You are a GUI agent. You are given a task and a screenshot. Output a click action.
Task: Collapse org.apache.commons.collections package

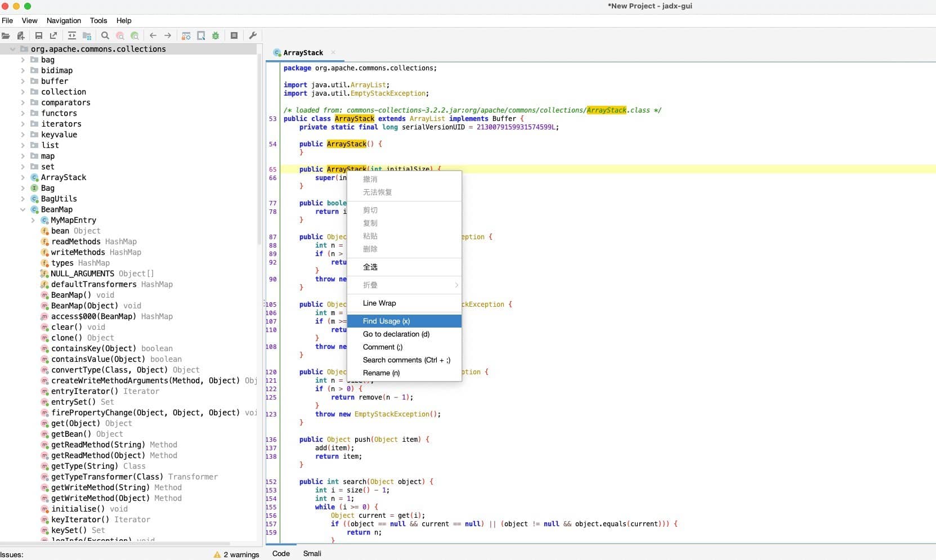12,49
